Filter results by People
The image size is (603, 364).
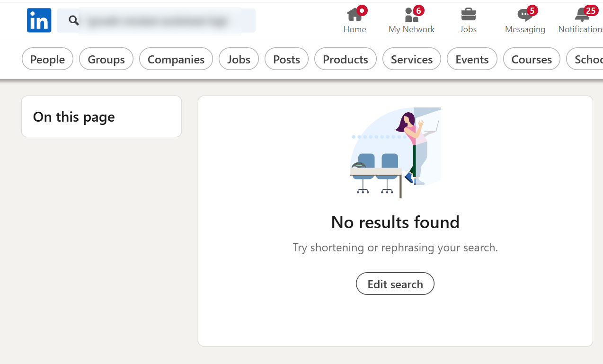[x=47, y=59]
